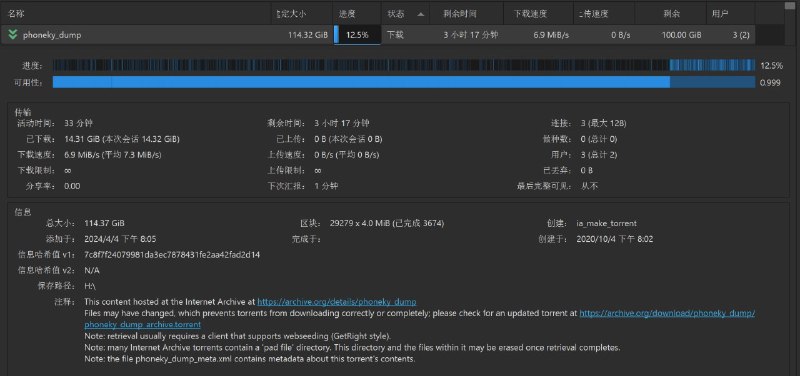
Task: Click the 12.5% progress cell in the row
Action: (x=357, y=35)
